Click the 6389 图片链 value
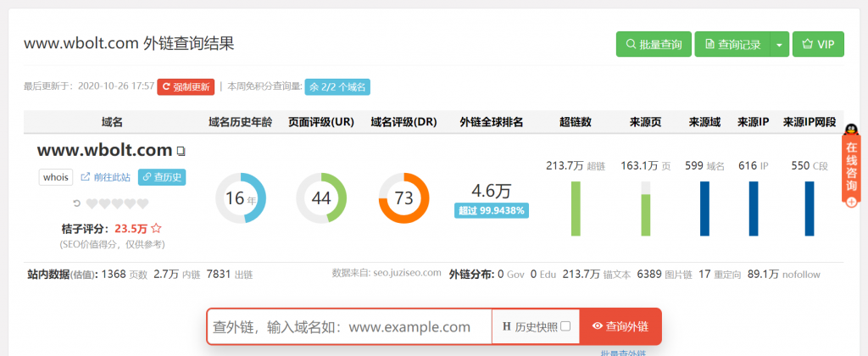 coord(665,274)
